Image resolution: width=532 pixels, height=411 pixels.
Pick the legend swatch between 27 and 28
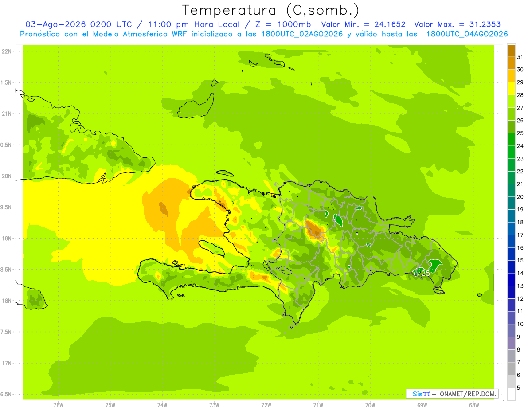point(511,101)
